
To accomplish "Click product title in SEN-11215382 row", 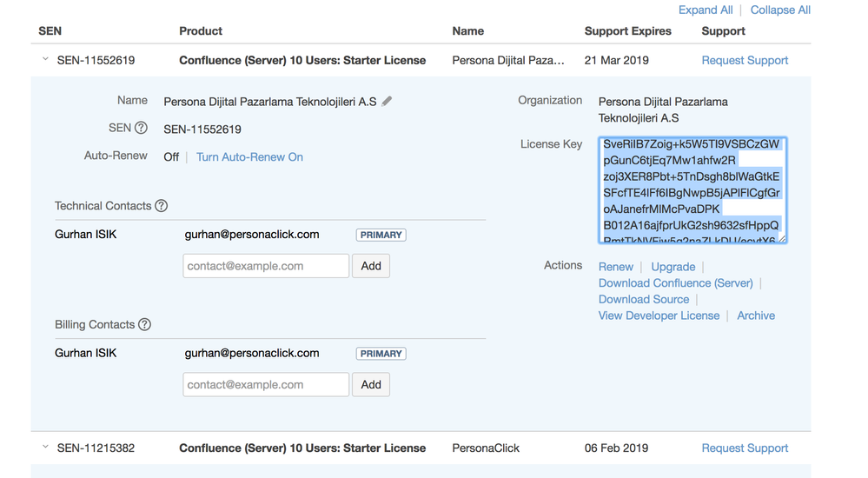I will (302, 448).
